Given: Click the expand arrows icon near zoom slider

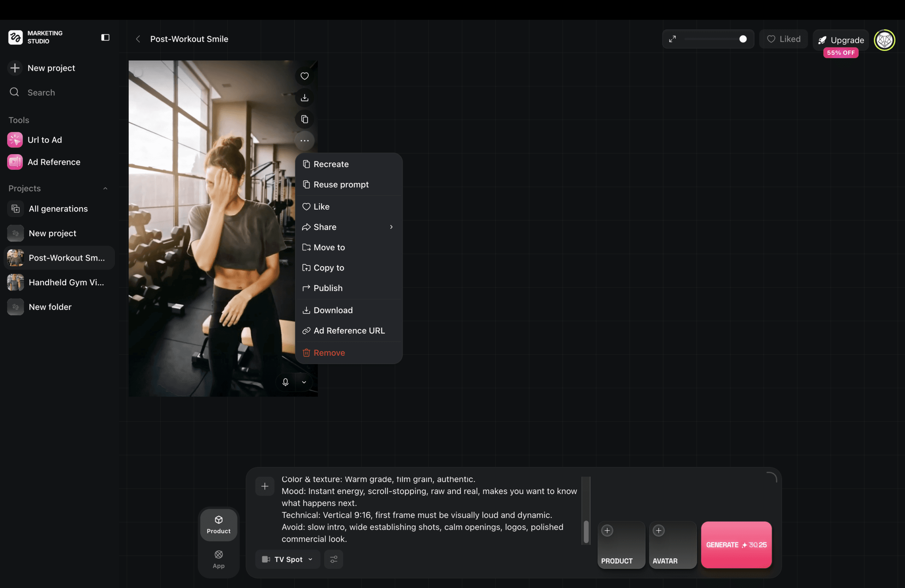Looking at the screenshot, I should pos(673,39).
